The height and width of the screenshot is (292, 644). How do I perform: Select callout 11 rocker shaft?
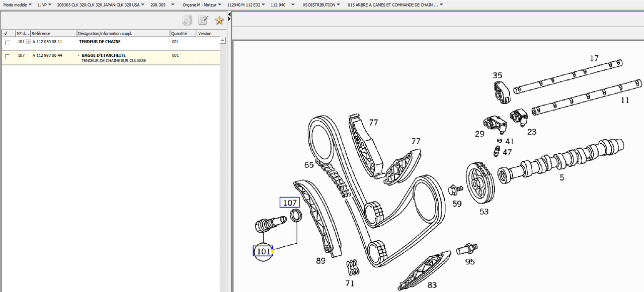click(625, 100)
